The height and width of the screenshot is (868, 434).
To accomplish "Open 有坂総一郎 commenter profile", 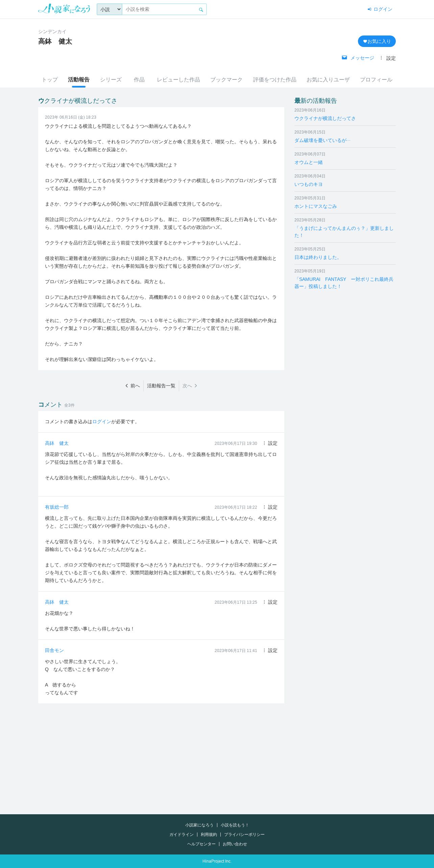I will pos(57,507).
